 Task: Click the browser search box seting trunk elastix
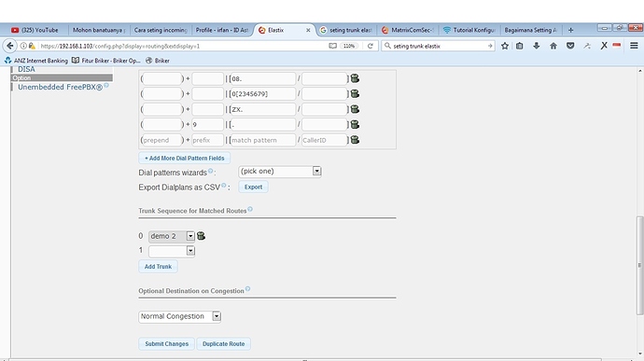tap(438, 46)
